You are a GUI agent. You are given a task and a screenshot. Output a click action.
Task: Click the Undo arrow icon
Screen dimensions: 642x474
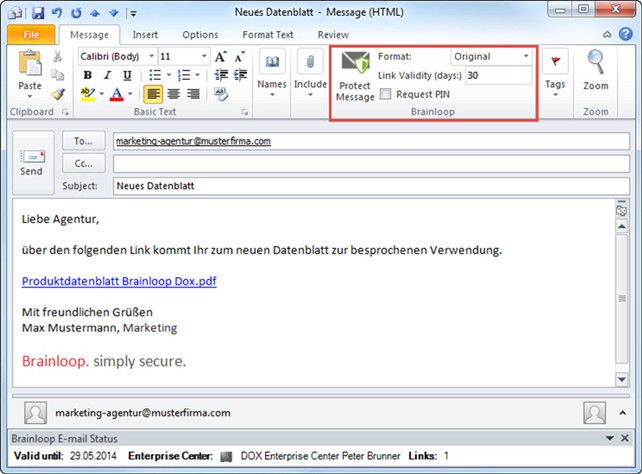click(x=57, y=13)
